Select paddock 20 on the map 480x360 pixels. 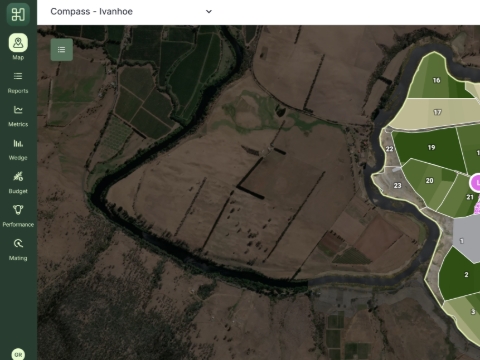430,181
